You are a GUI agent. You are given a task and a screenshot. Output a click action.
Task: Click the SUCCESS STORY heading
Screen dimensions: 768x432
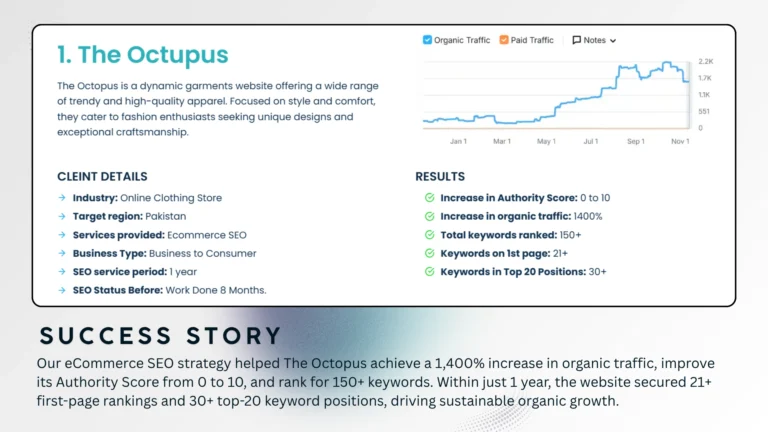coord(161,336)
